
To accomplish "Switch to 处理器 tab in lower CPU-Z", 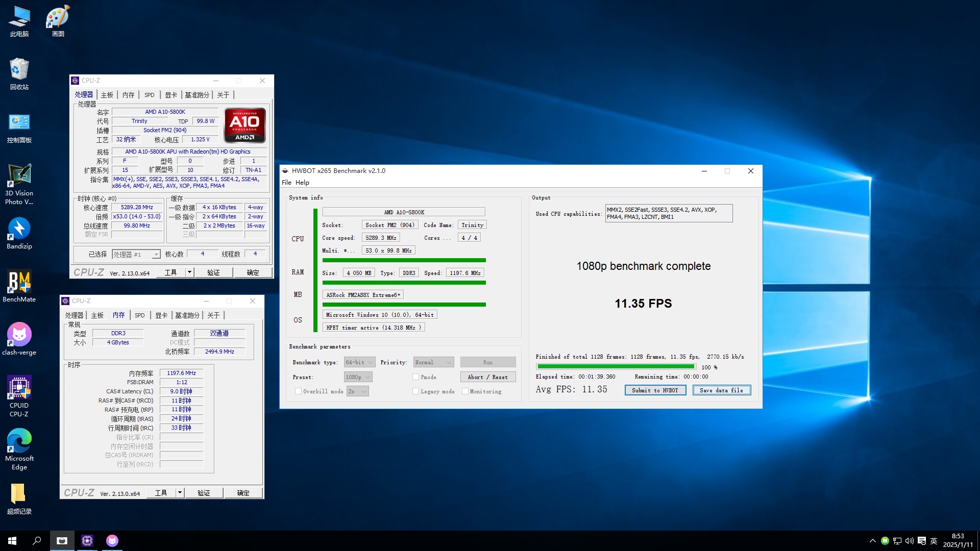I will point(75,315).
